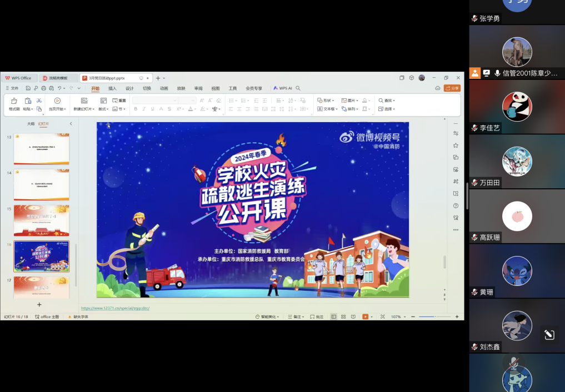Click the Print icon in quick access bar
This screenshot has height=392, width=565.
(43, 88)
